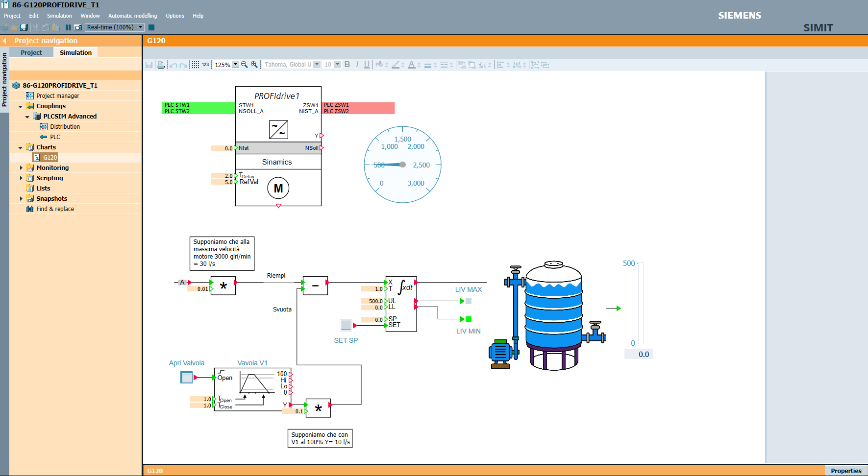Viewport: 868px width, 476px height.
Task: Click the fill color bucket icon
Action: tap(379, 65)
